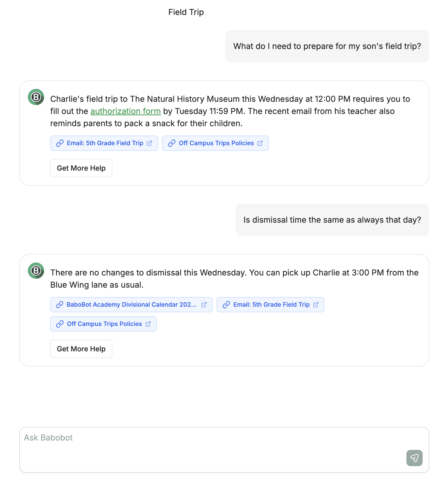This screenshot has width=448, height=490.
Task: Click Babobot avatar in first reply
Action: point(36,97)
